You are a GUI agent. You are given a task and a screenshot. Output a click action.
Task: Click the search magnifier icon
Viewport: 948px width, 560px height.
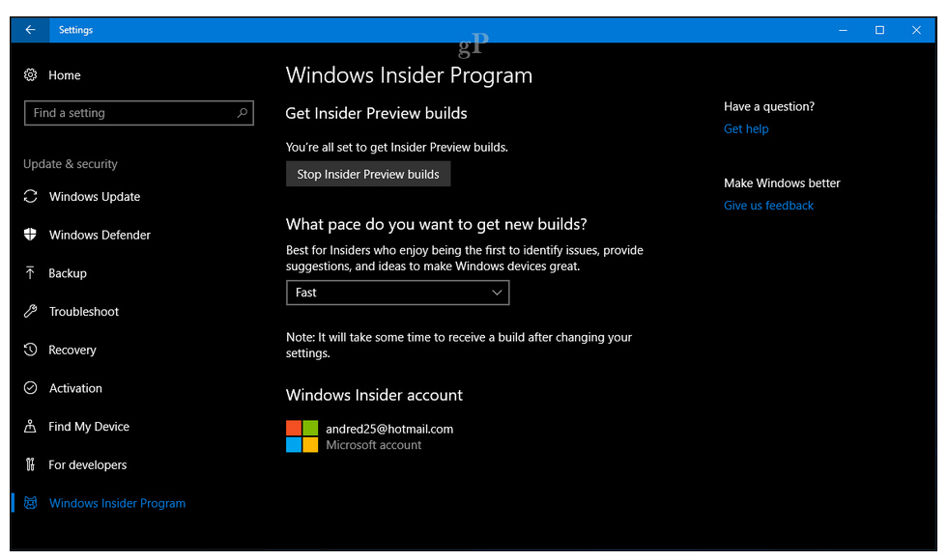click(x=243, y=112)
